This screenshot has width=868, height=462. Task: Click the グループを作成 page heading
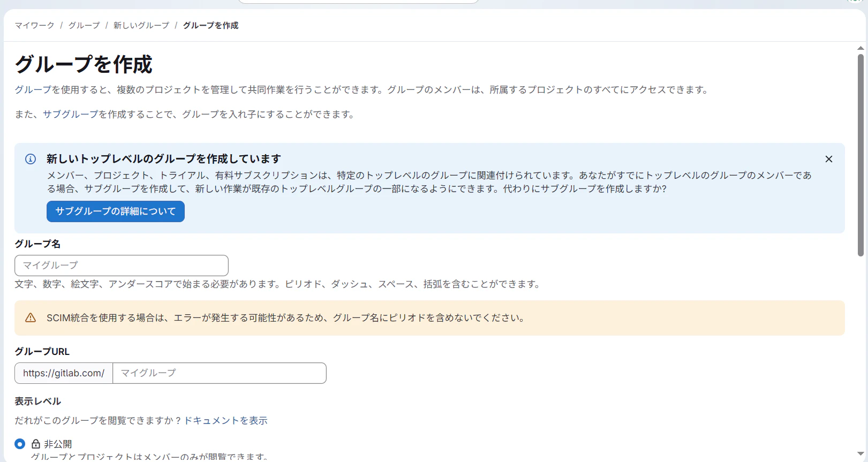click(84, 64)
